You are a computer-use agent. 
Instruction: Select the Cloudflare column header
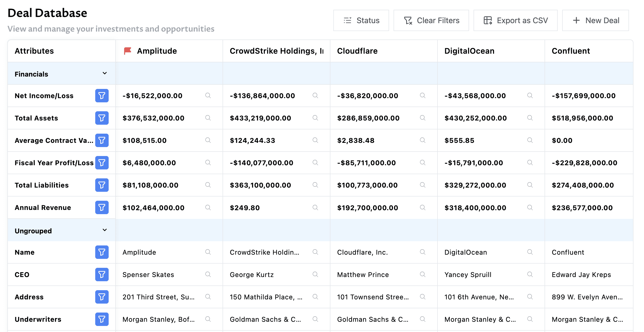click(357, 51)
